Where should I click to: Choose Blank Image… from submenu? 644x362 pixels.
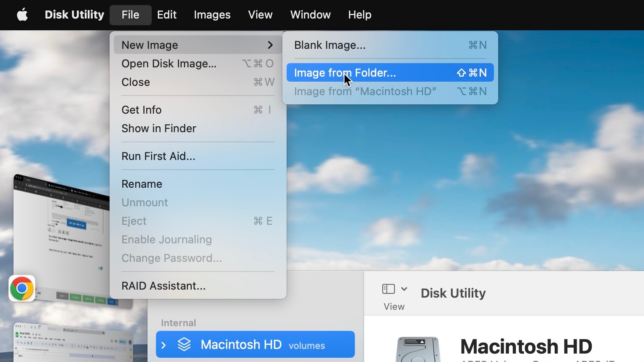coord(390,45)
